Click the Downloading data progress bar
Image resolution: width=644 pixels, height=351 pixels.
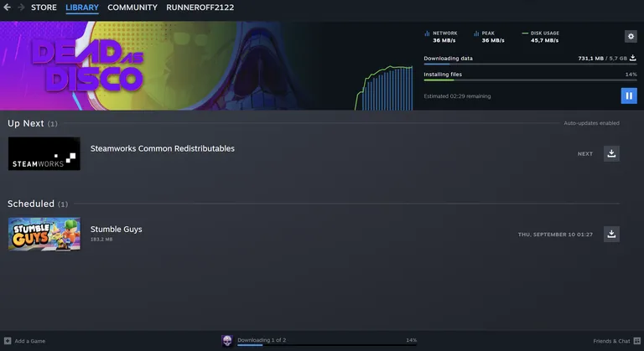click(x=530, y=64)
